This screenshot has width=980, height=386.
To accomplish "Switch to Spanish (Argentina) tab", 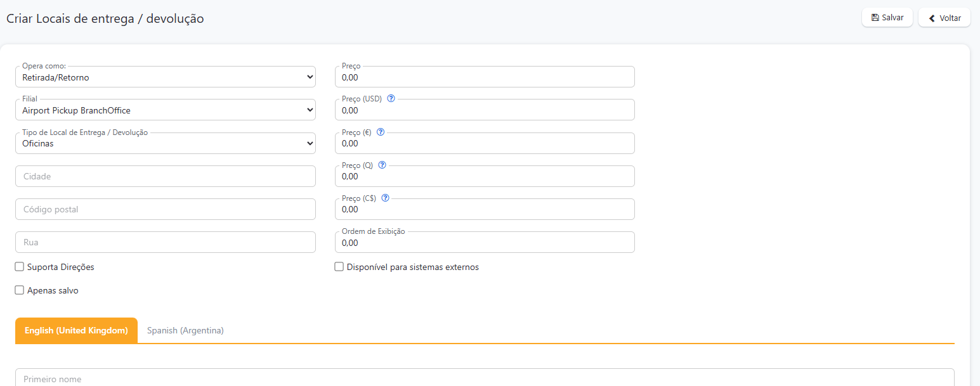I will [x=185, y=330].
